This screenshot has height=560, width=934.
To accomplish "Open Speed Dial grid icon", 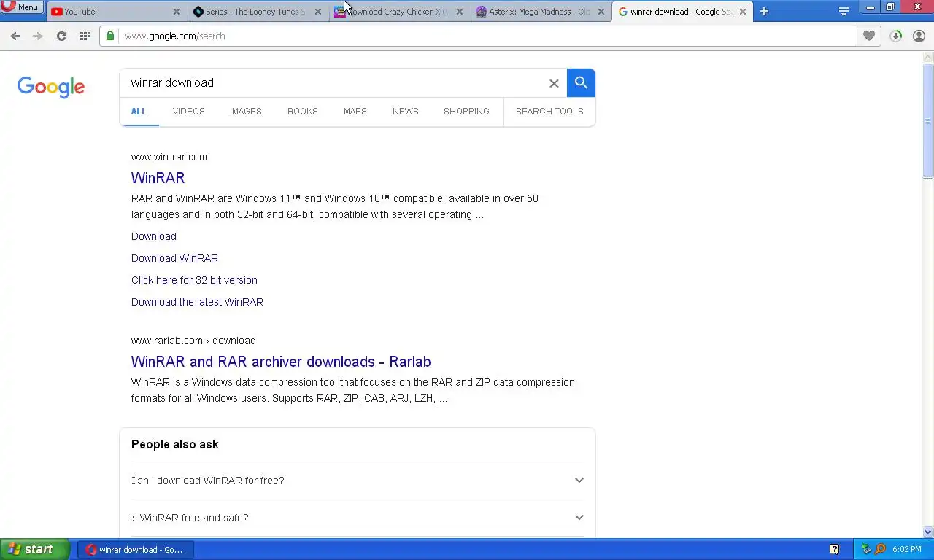I will coord(85,36).
